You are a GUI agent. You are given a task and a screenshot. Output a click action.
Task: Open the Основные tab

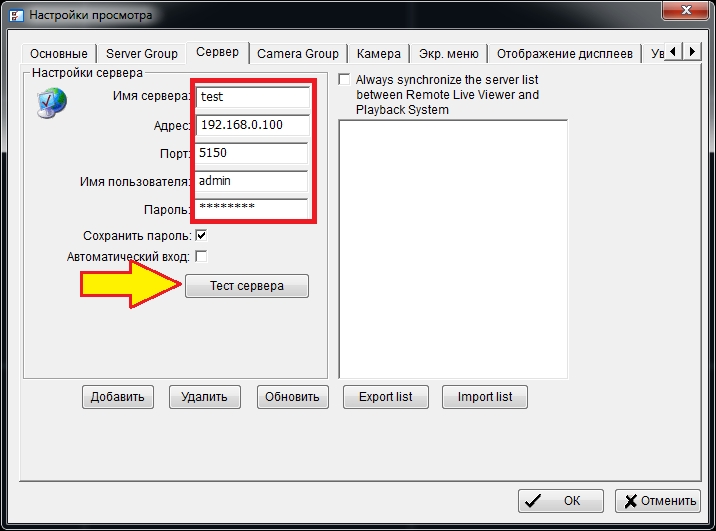tap(59, 54)
